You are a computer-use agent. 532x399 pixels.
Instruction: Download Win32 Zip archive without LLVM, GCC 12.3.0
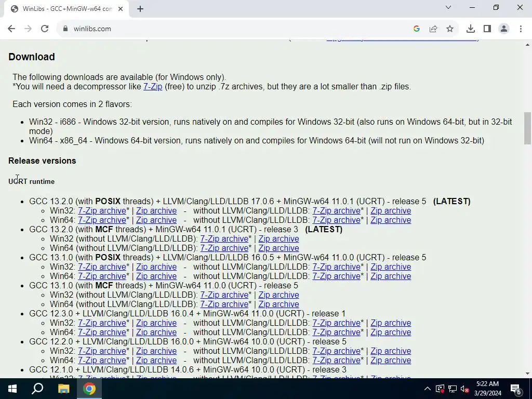(x=391, y=323)
